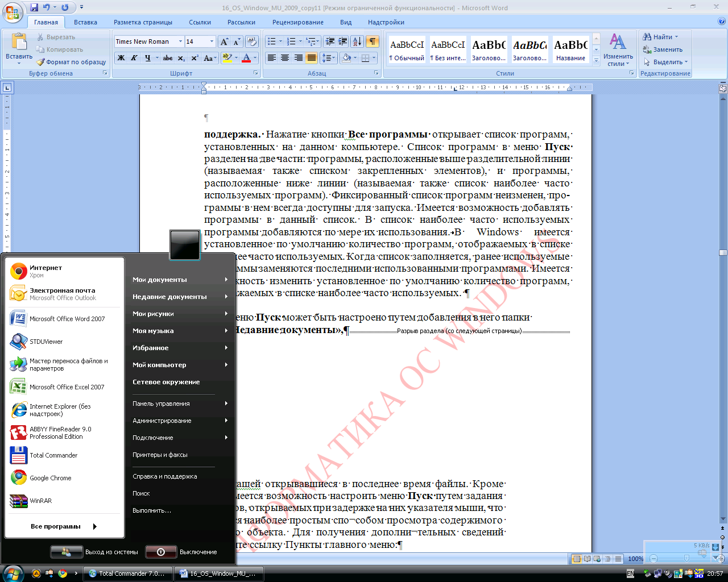The width and height of the screenshot is (728, 582).
Task: Open Мои документы in Start menu
Action: coord(180,280)
